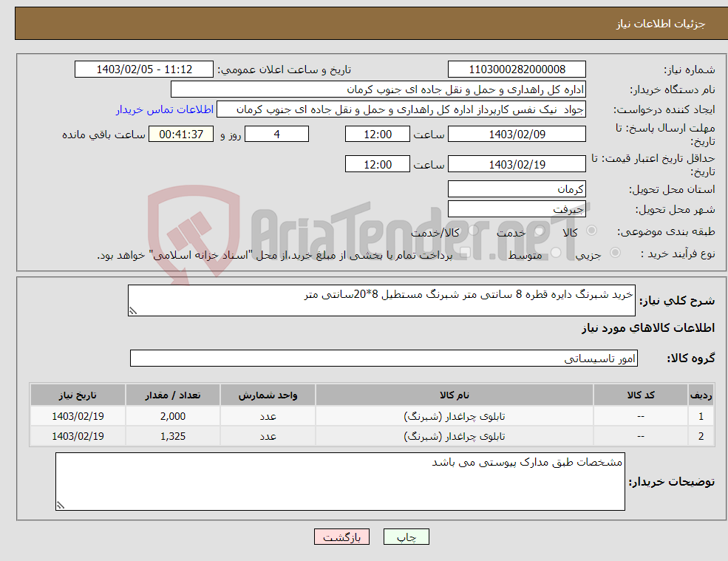
Task: Click the countdown timer 00:41:37
Action: click(x=181, y=135)
